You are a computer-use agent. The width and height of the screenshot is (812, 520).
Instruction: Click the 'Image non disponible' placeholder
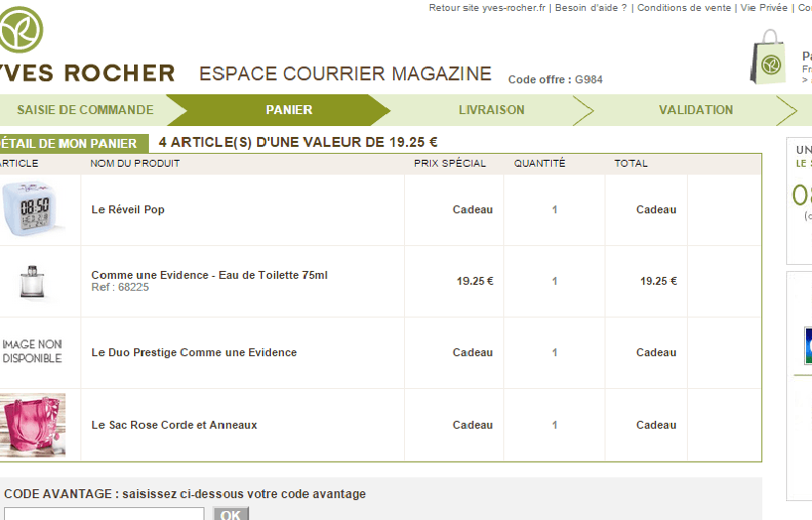(x=33, y=352)
